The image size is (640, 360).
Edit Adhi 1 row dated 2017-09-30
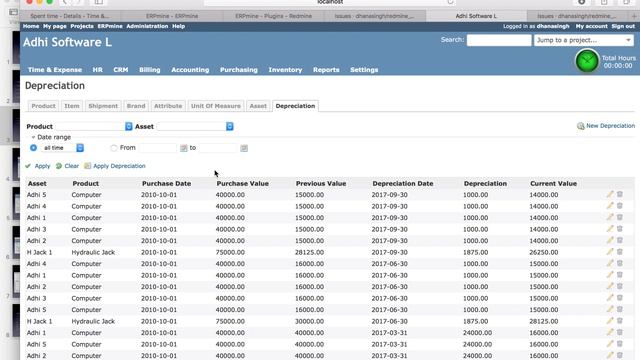tap(610, 217)
